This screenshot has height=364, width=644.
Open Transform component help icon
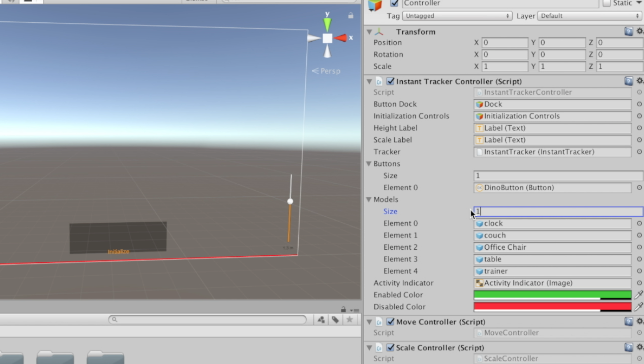(x=628, y=31)
